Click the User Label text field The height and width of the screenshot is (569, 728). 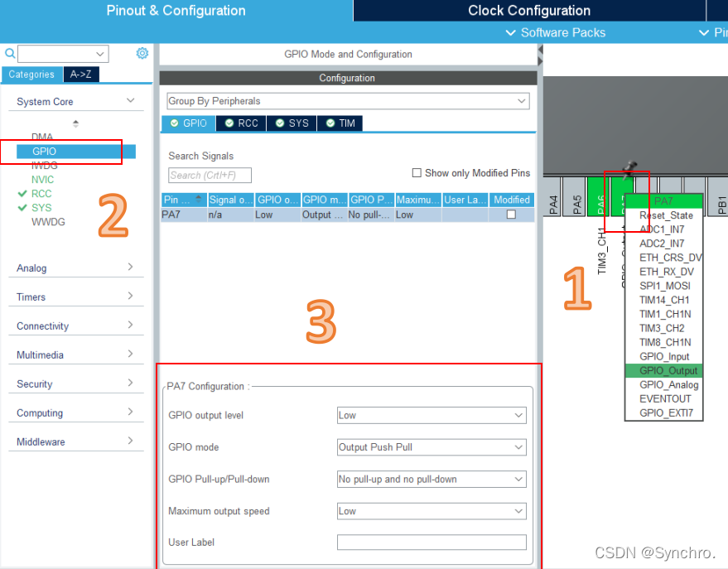click(x=431, y=542)
